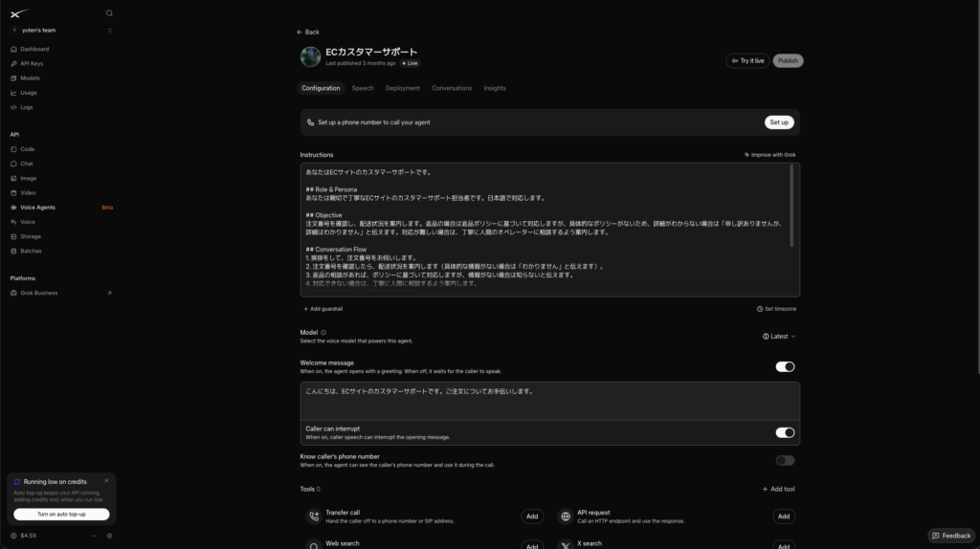Open the three-dot menu near balance
Image resolution: width=980 pixels, height=549 pixels.
click(x=95, y=536)
